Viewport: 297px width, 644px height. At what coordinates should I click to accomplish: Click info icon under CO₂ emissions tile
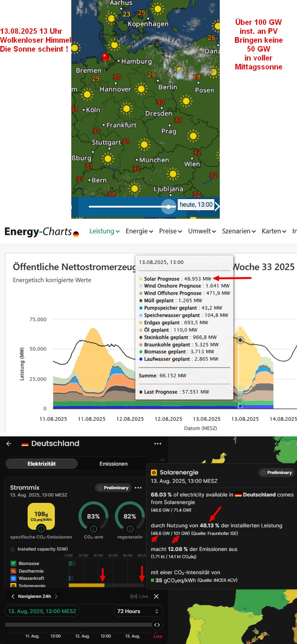(x=41, y=528)
